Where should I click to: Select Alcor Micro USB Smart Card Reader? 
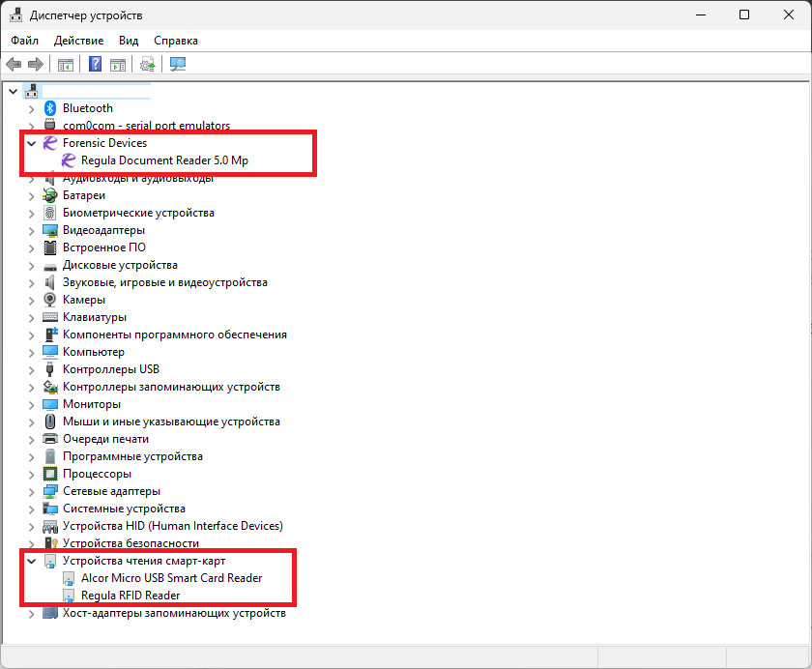171,578
